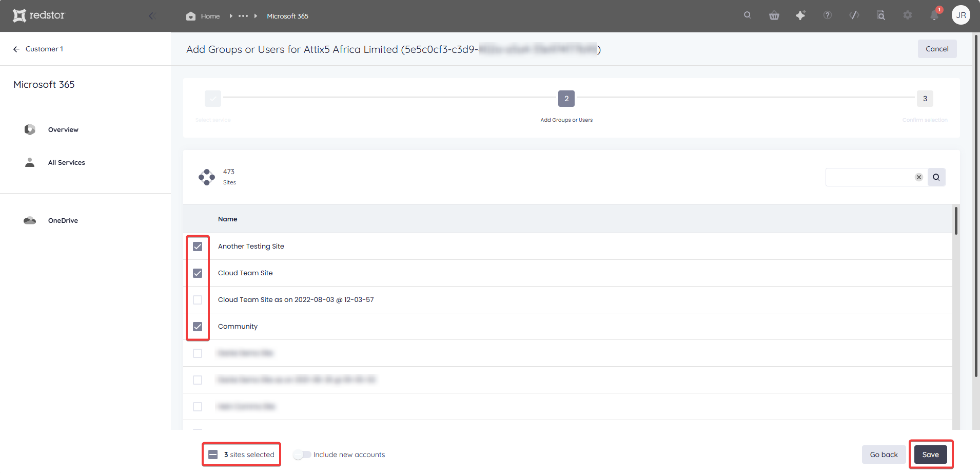Click the SharePoint sites icon

tap(207, 177)
